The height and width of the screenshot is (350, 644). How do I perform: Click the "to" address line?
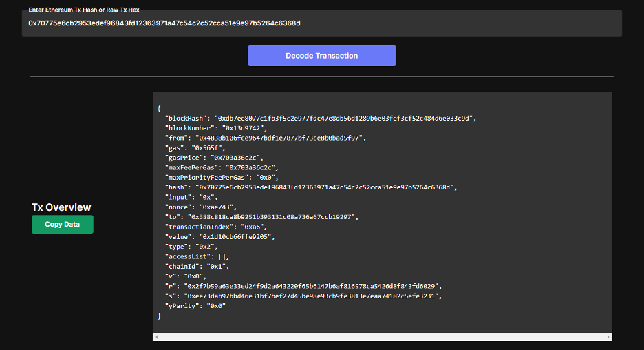coord(261,217)
